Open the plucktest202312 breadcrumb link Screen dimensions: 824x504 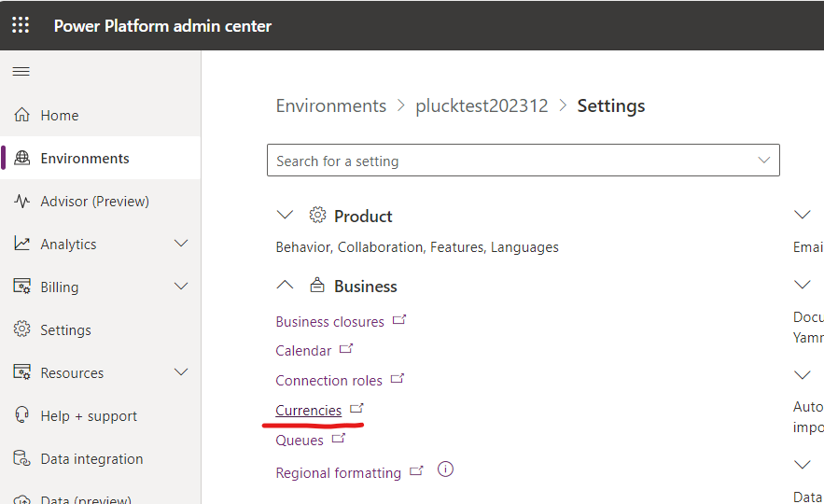pyautogui.click(x=482, y=105)
